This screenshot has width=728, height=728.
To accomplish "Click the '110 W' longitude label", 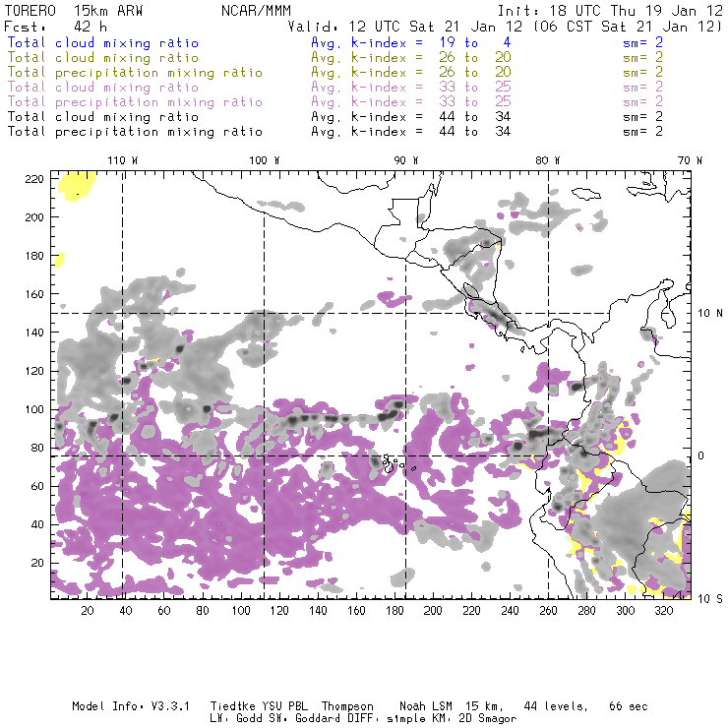I will click(123, 160).
